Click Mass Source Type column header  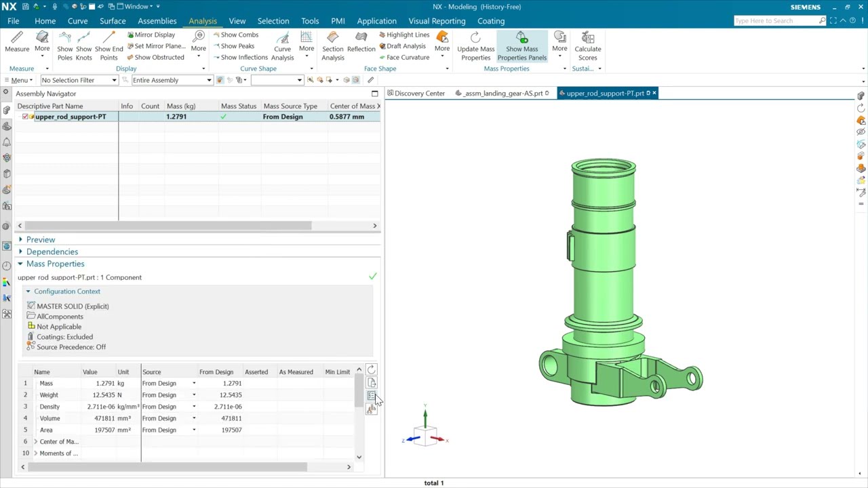click(290, 106)
